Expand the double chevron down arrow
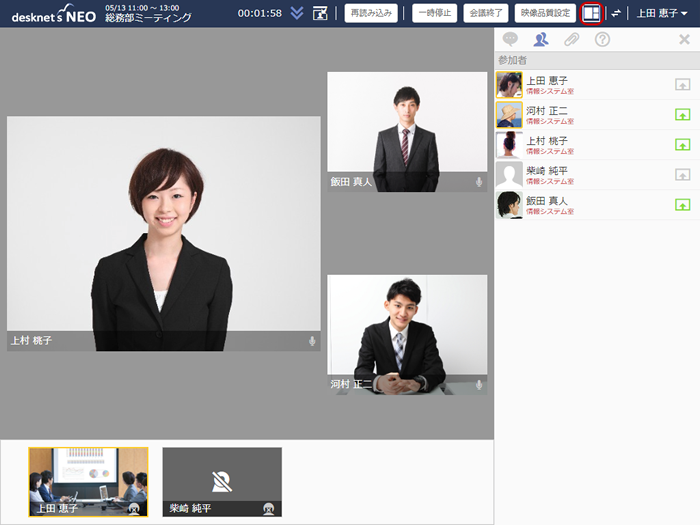The width and height of the screenshot is (700, 525). pyautogui.click(x=297, y=13)
